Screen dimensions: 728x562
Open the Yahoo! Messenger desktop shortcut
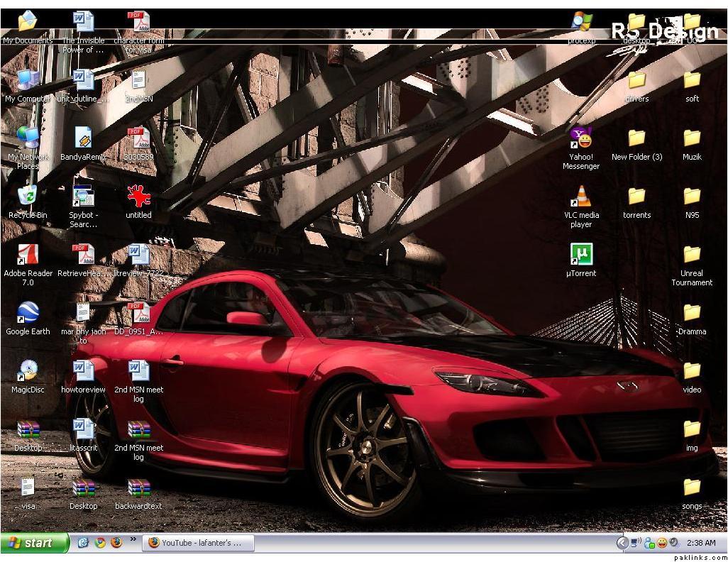(x=581, y=138)
